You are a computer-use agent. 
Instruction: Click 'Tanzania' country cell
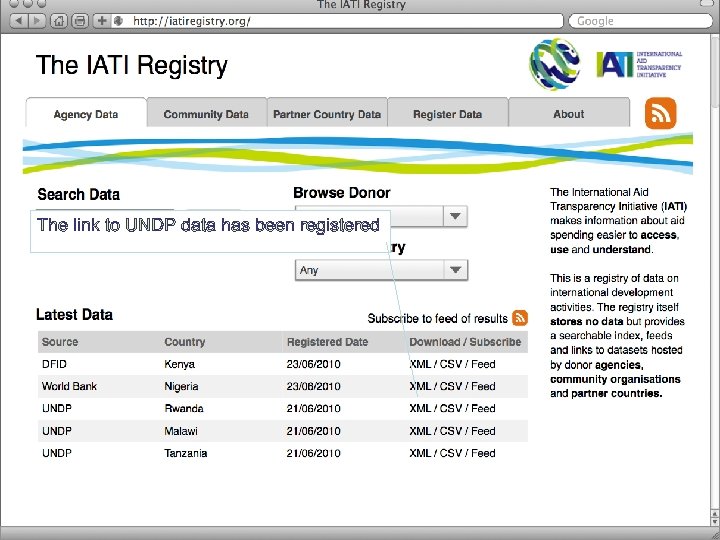coord(186,453)
